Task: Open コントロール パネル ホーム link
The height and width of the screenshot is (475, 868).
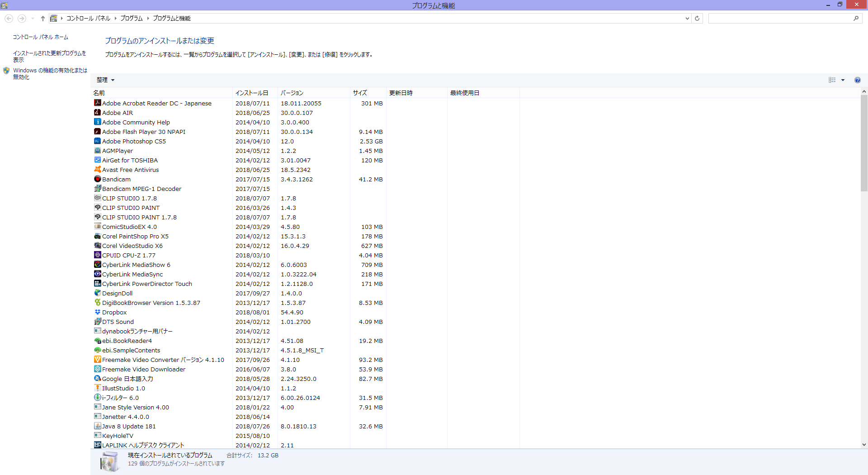Action: click(x=40, y=37)
